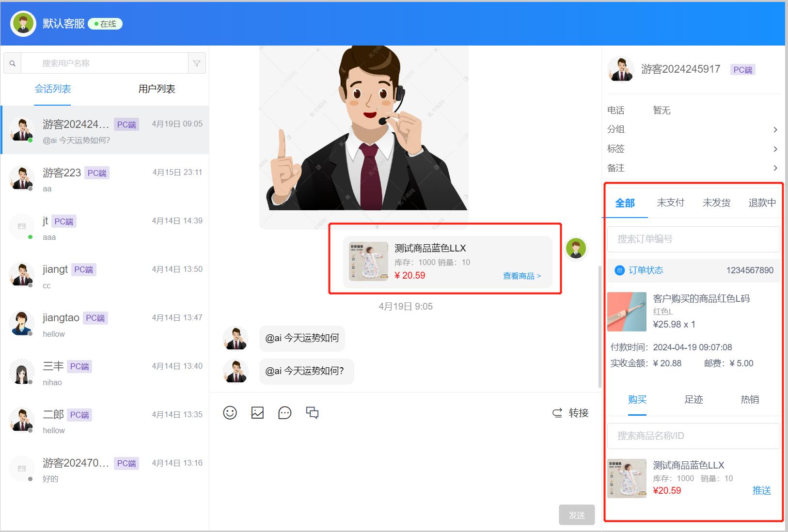
Task: Click the 订单状态 blue circle icon
Action: tap(619, 270)
